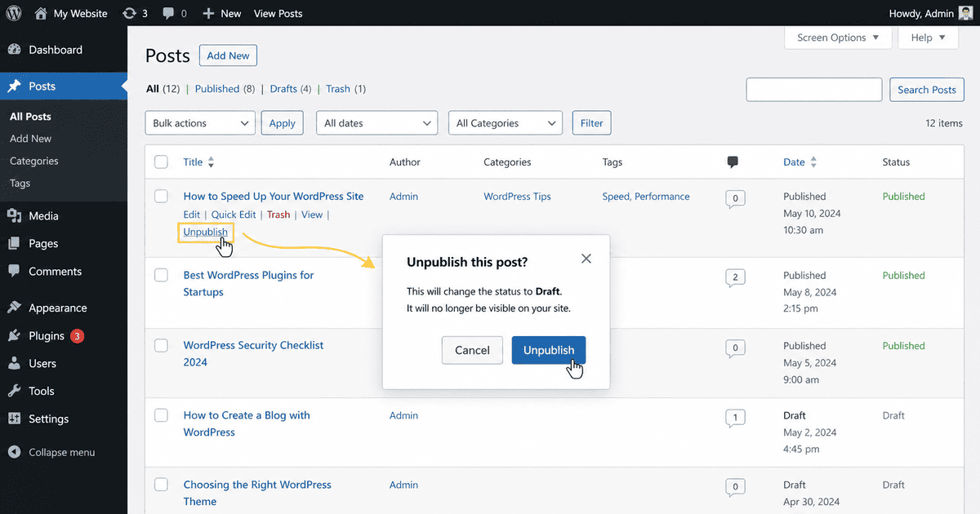The height and width of the screenshot is (514, 980).
Task: Sort posts by Date column
Action: click(800, 162)
